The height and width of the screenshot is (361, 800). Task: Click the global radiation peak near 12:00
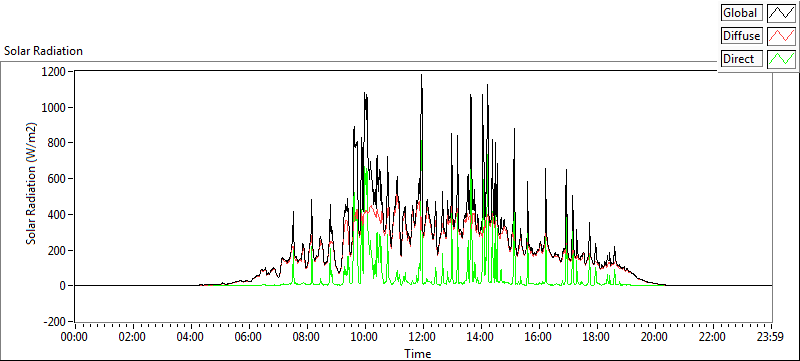(421, 75)
